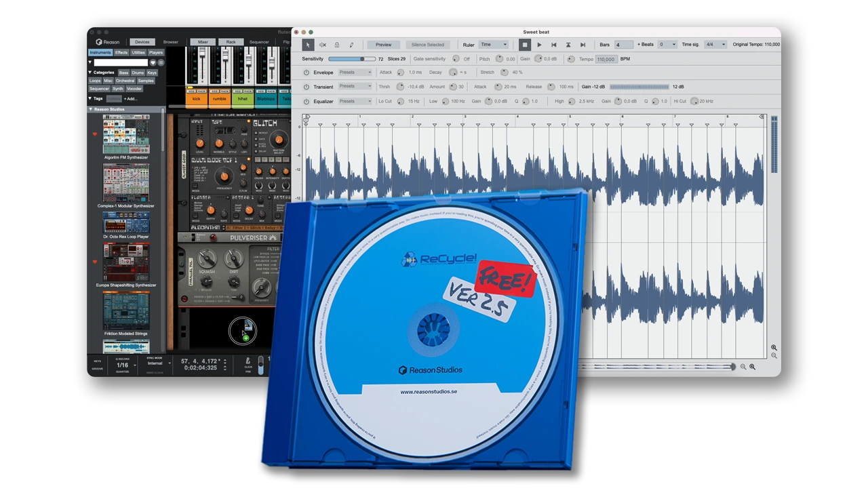Show favorites with the heart filter icon
The image size is (868, 499).
(153, 62)
